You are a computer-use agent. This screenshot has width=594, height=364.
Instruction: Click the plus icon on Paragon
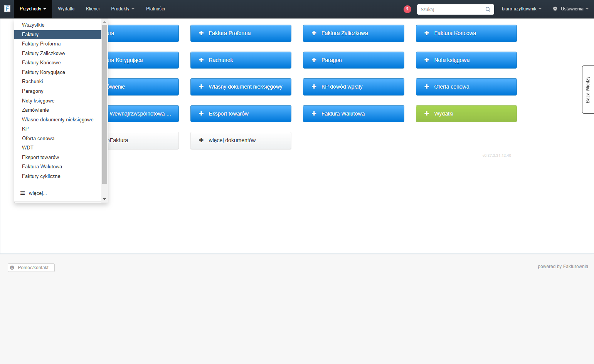point(314,60)
